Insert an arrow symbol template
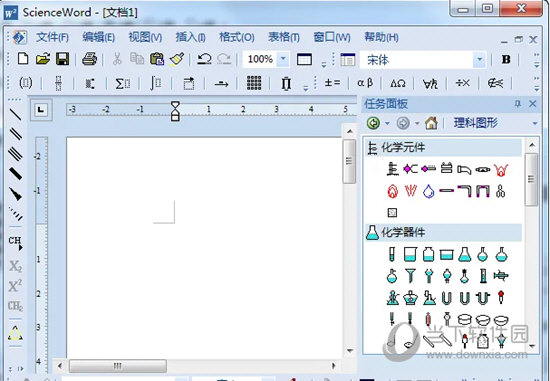Screen dimensions: 550x381 (221, 84)
